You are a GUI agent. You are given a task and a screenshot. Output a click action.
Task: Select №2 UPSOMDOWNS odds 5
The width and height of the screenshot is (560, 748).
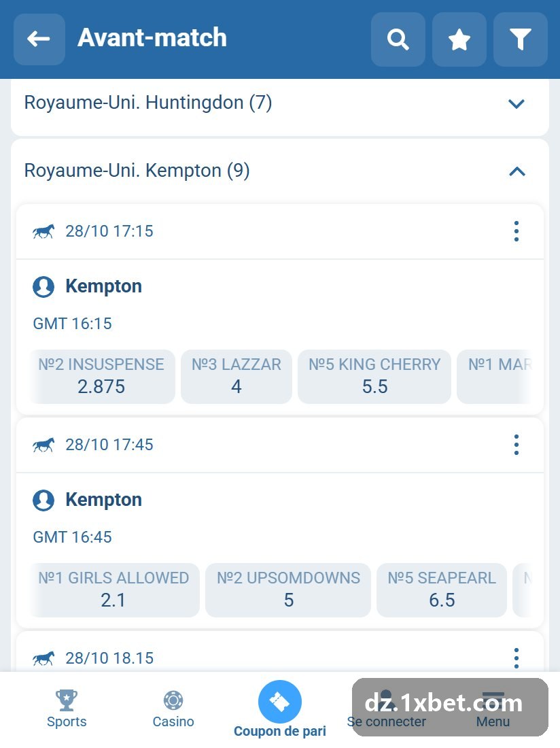(x=288, y=590)
